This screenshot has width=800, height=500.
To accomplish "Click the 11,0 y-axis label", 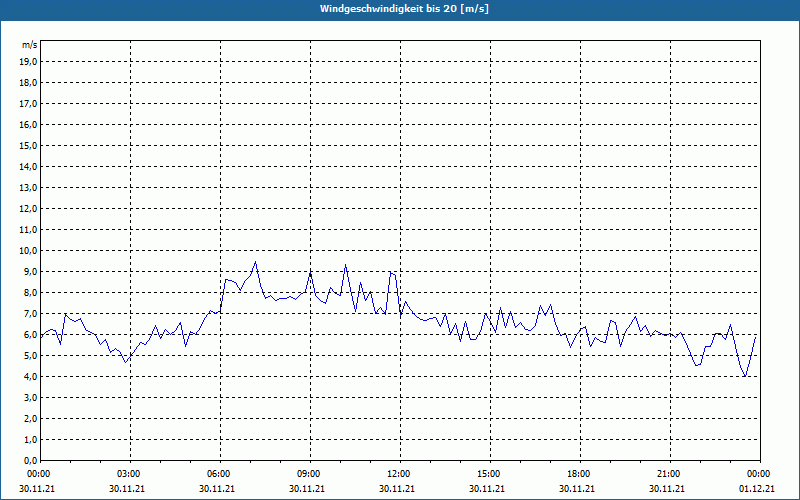I will (28, 230).
